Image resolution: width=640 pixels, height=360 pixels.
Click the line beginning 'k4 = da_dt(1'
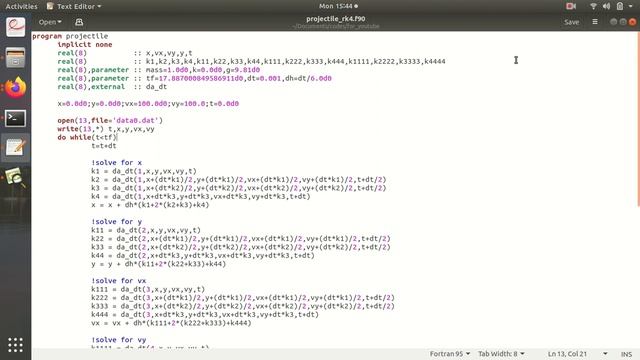(x=200, y=196)
